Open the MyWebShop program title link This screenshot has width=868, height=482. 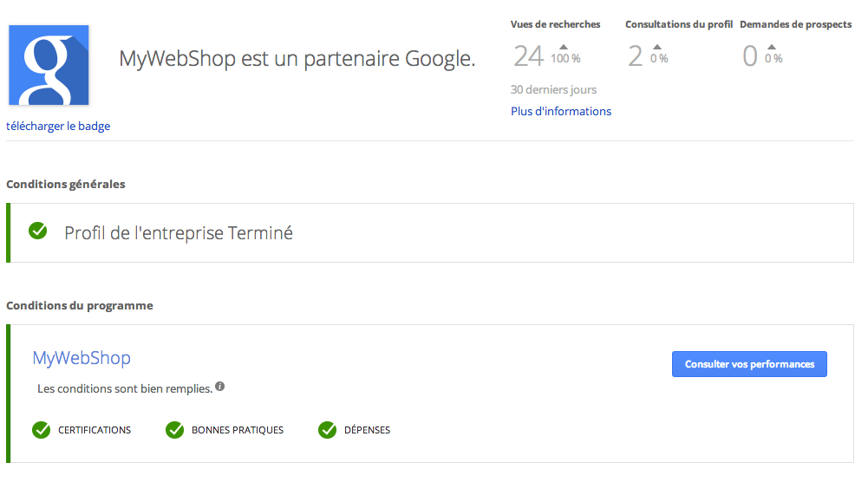pos(82,358)
